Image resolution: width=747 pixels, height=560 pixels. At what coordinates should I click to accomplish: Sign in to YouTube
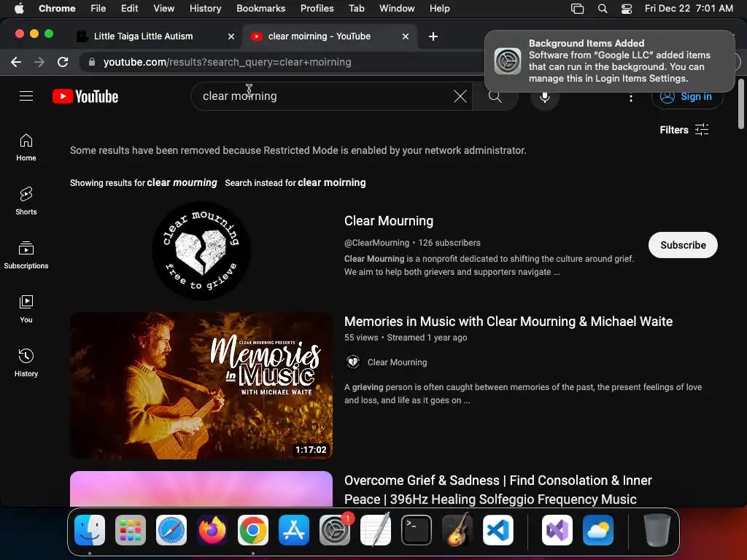pyautogui.click(x=687, y=97)
